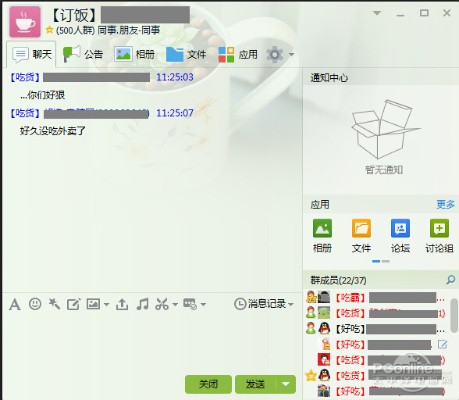Expand the more tools dropdown arrow
This screenshot has height=400, width=459.
[203, 304]
